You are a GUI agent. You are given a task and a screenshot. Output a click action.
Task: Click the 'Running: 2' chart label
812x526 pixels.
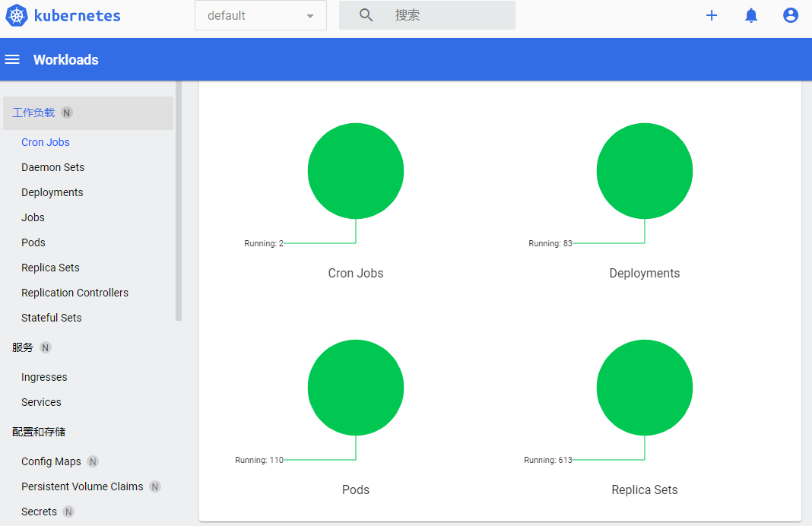coord(264,243)
